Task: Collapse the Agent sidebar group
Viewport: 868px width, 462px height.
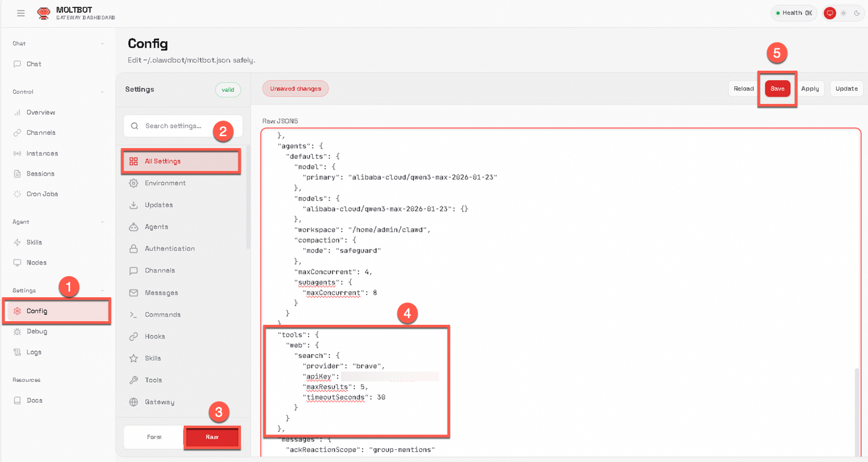Action: pyautogui.click(x=102, y=222)
